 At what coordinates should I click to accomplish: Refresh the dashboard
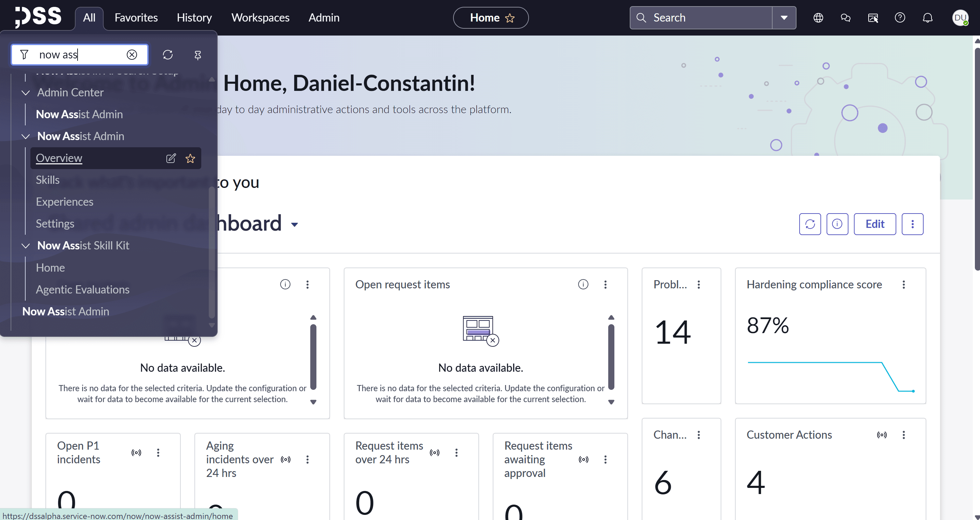coord(810,224)
